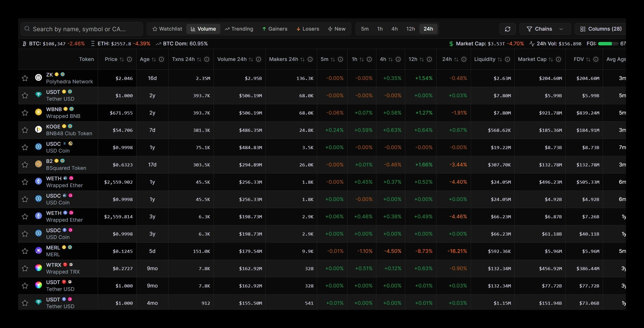Click the refresh icon button
This screenshot has width=644, height=328.
tap(507, 29)
